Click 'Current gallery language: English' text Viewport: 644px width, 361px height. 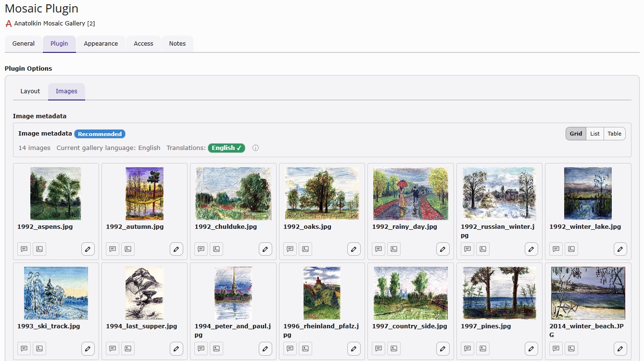coord(109,148)
